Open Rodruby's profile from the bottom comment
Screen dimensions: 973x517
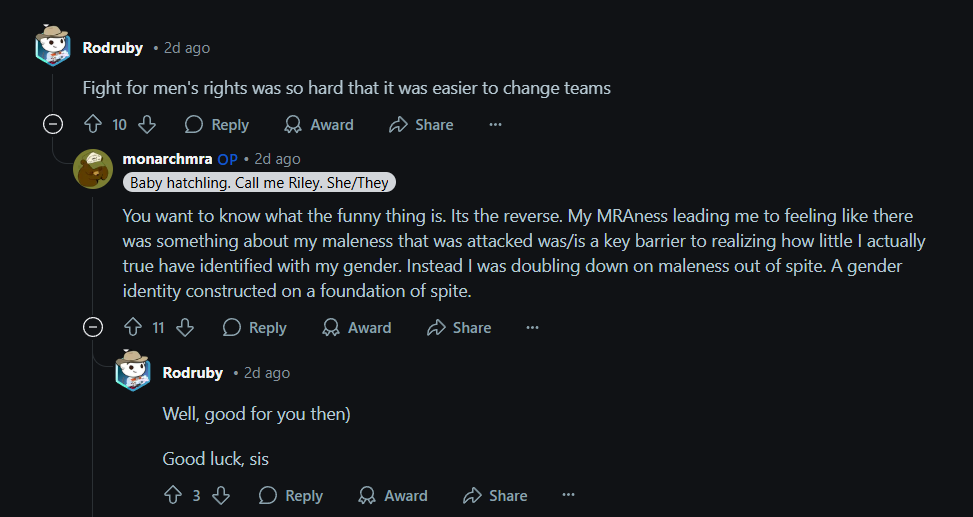(192, 373)
